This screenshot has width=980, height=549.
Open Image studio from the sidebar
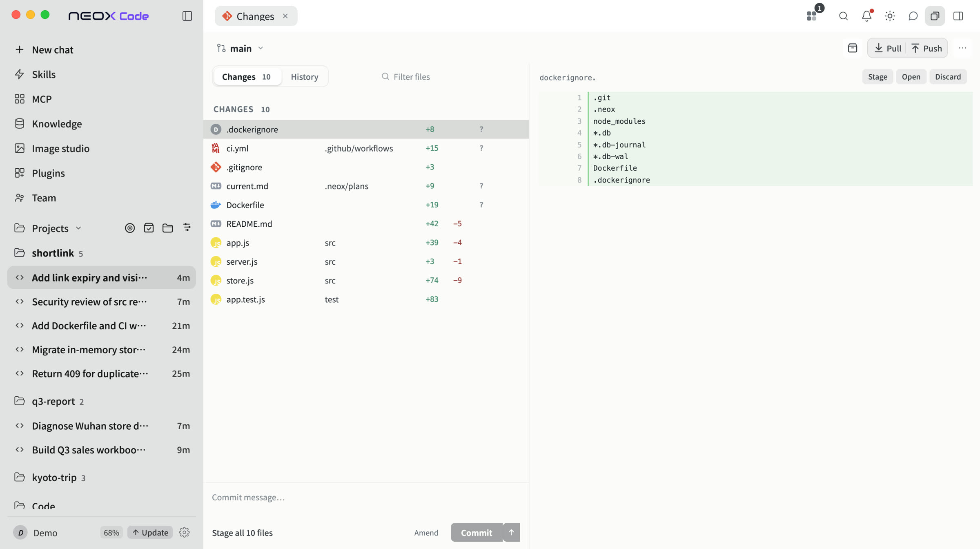pyautogui.click(x=101, y=148)
